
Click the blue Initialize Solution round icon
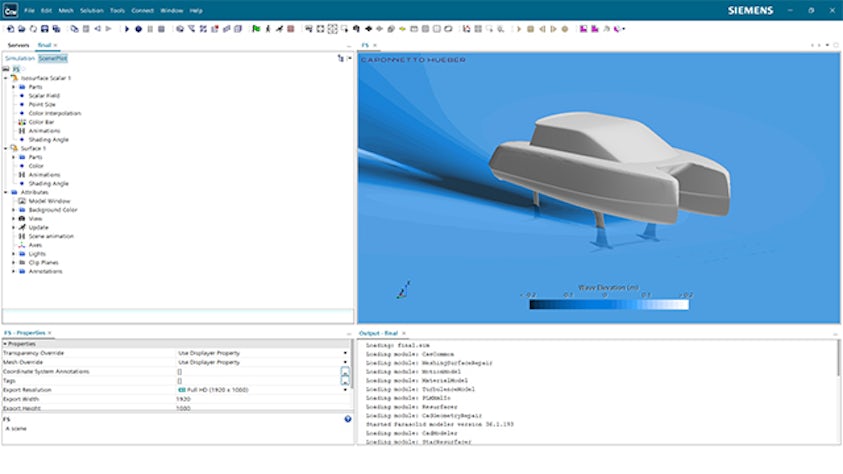(x=138, y=29)
